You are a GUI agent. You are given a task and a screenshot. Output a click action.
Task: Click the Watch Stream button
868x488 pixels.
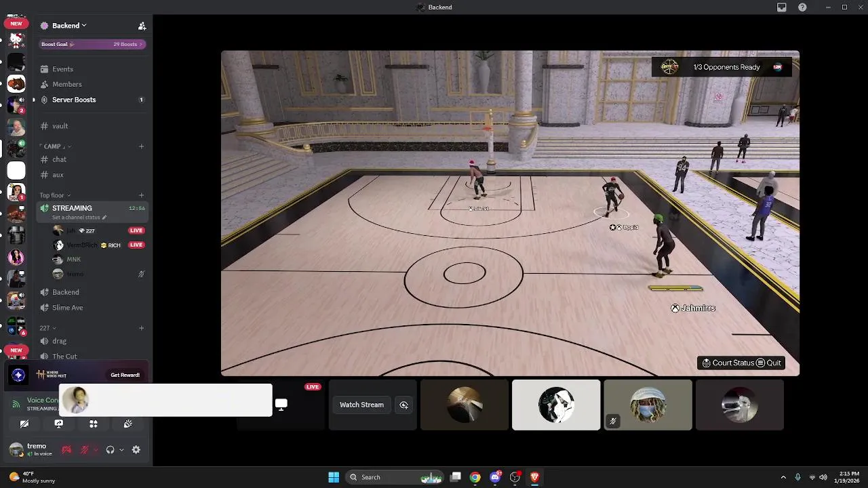[361, 405]
